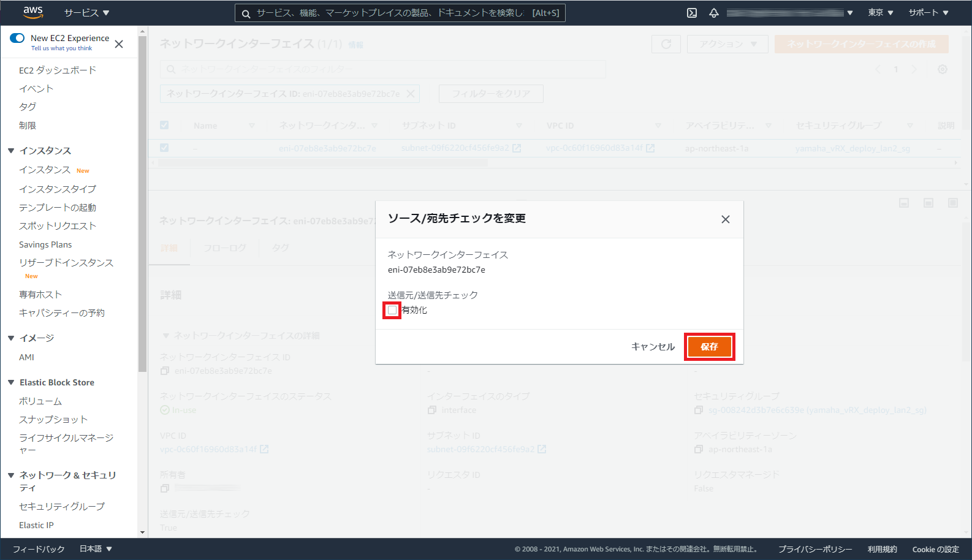Tick the 有効化 checkbox in dialog
This screenshot has height=560, width=972.
coord(392,310)
